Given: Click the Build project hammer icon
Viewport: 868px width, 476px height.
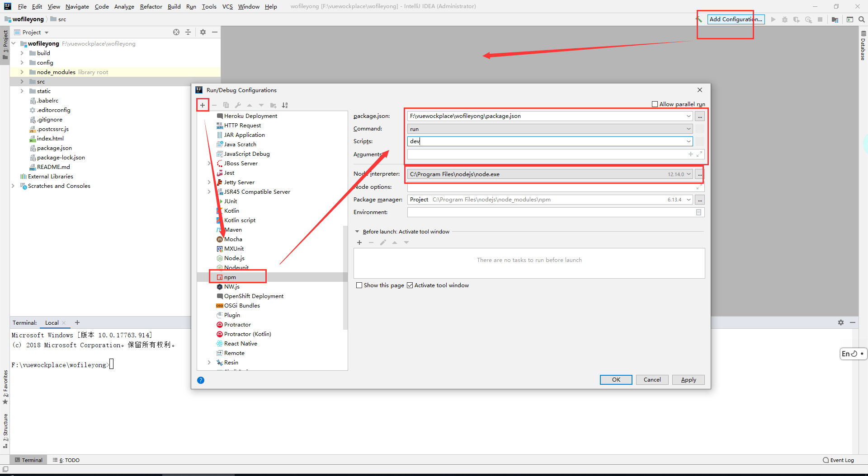Looking at the screenshot, I should point(698,19).
